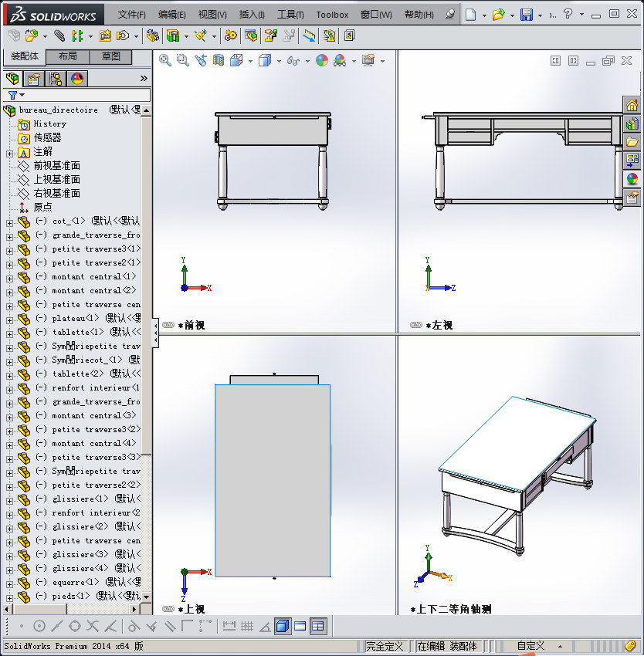Open the Mate tool
This screenshot has width=644, height=656.
[x=58, y=35]
